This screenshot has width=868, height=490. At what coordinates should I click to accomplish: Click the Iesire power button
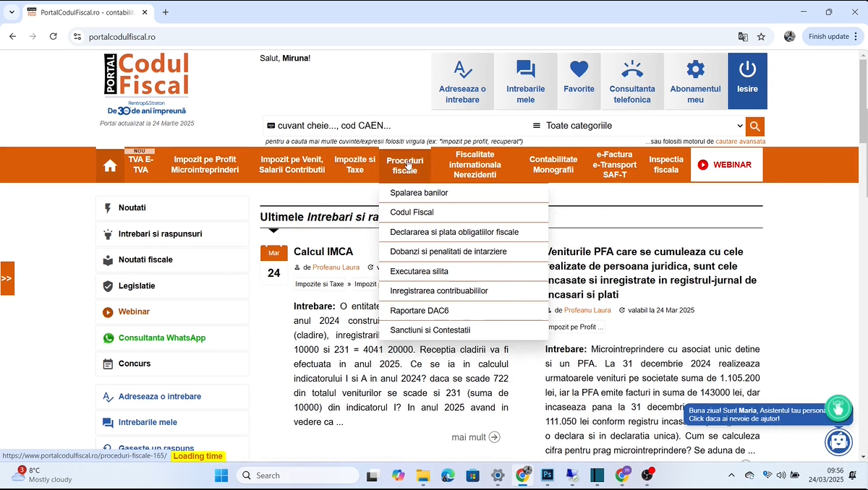pyautogui.click(x=747, y=81)
